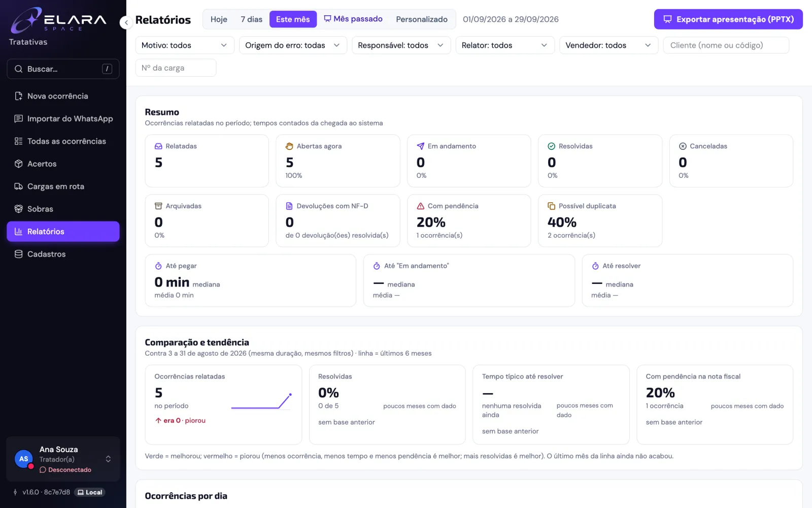This screenshot has height=508, width=812.
Task: Click the Arquivadas archive box icon
Action: [x=158, y=206]
